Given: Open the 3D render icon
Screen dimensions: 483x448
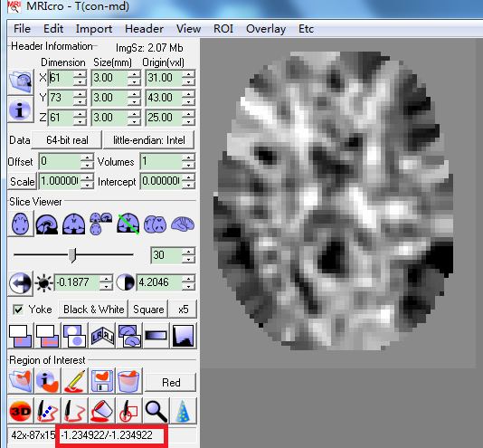Looking at the screenshot, I should 20,411.
